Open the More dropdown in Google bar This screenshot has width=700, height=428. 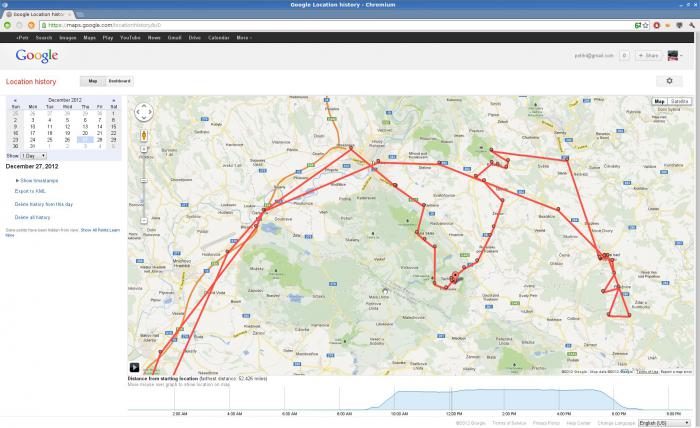pyautogui.click(x=244, y=38)
